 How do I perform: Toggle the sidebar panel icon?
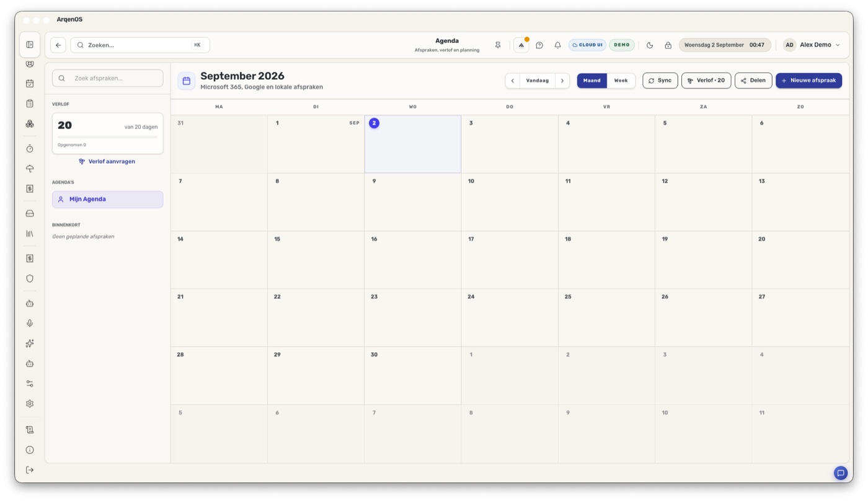pos(30,45)
